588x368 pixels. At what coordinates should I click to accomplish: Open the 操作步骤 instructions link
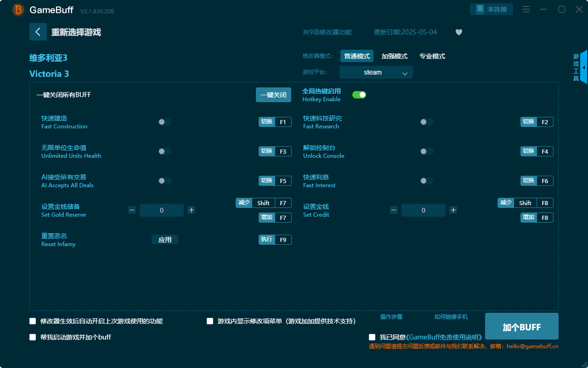(x=391, y=317)
